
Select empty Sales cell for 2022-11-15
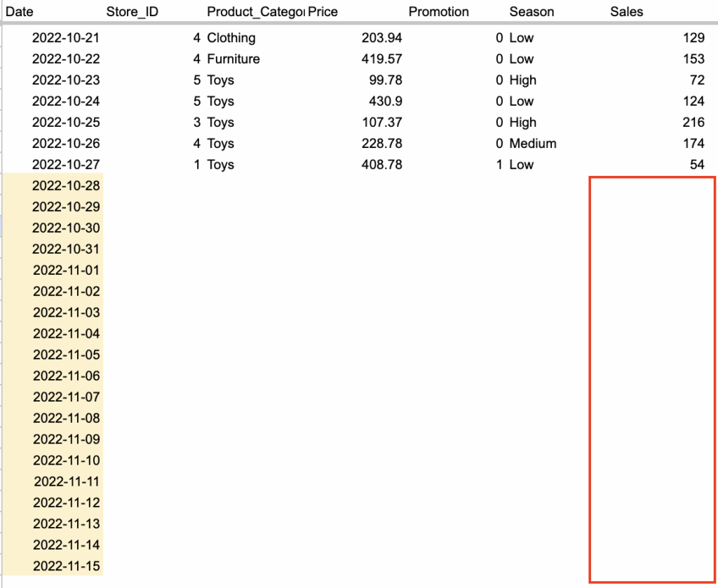point(652,566)
